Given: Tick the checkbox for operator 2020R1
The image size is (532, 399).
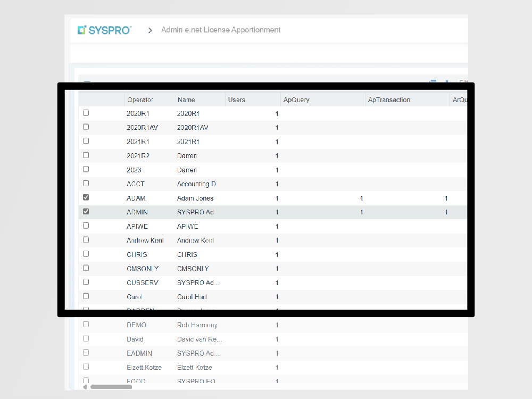Looking at the screenshot, I should pyautogui.click(x=86, y=113).
